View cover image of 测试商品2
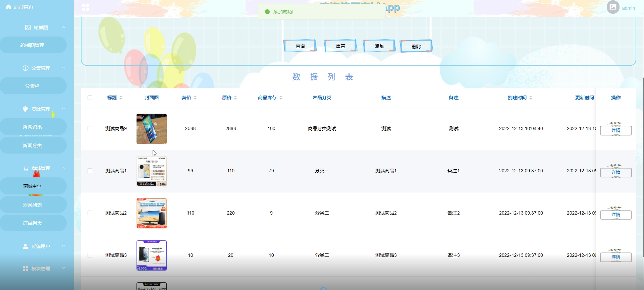The image size is (644, 290). (x=152, y=213)
